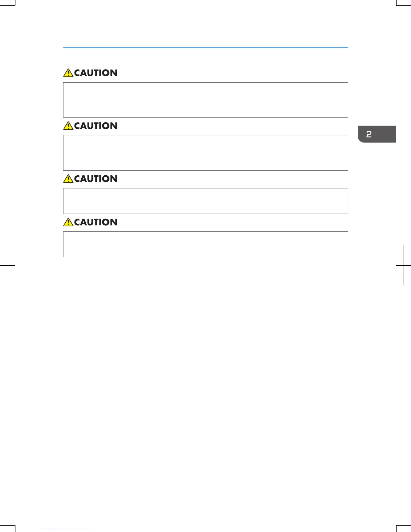Click the blue horizontal header rule

(x=205, y=48)
